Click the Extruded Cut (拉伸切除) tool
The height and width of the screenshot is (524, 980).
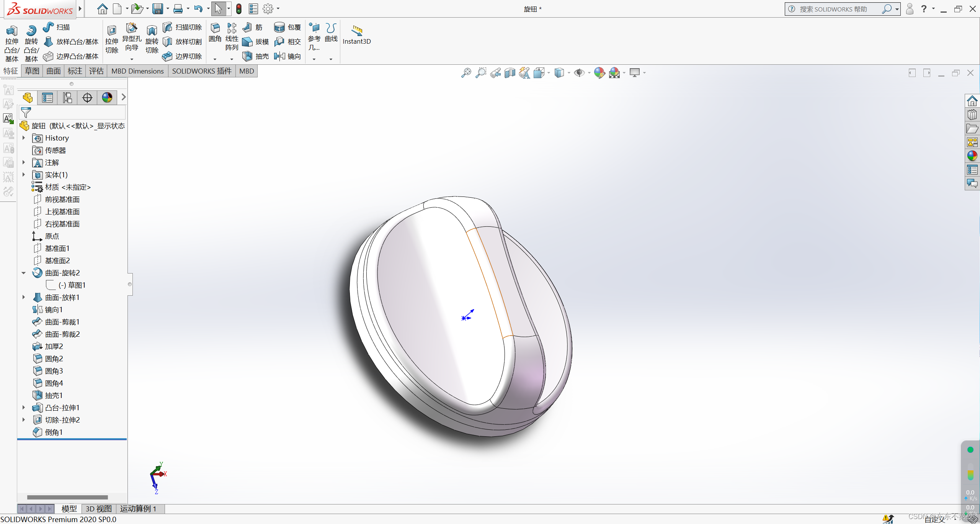pyautogui.click(x=112, y=39)
